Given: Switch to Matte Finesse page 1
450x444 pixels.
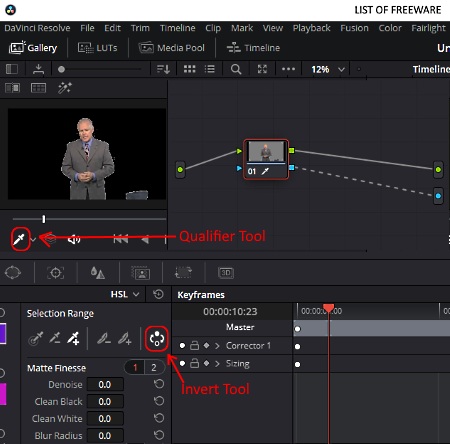Looking at the screenshot, I should pyautogui.click(x=135, y=368).
